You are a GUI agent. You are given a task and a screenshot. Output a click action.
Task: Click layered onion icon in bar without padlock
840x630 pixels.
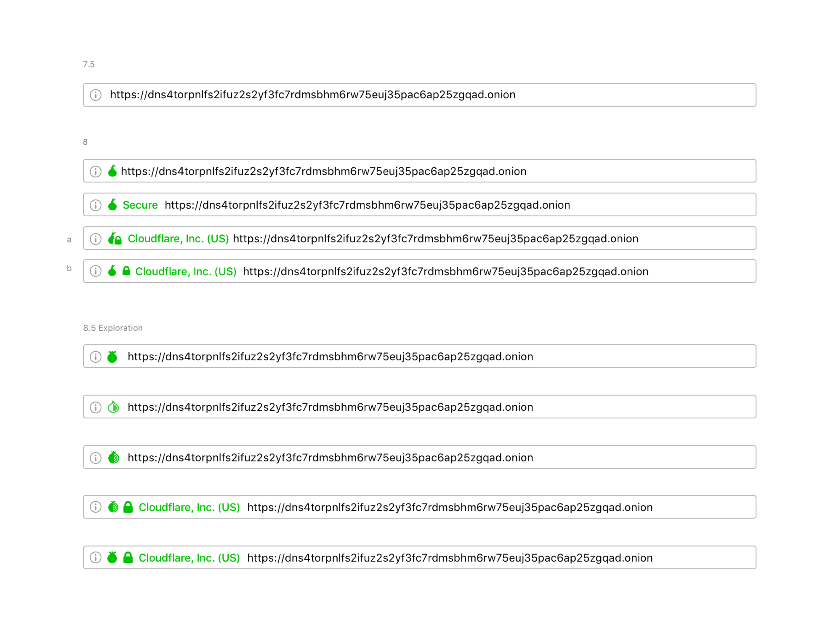pyautogui.click(x=113, y=458)
